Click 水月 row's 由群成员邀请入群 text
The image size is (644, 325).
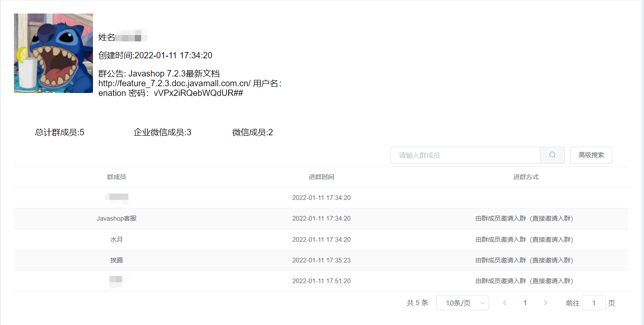click(524, 239)
